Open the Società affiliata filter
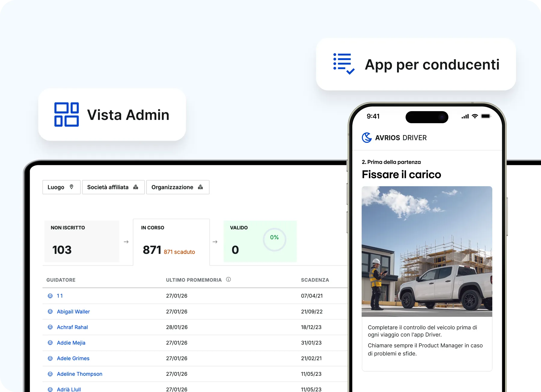The width and height of the screenshot is (541, 392). pyautogui.click(x=113, y=187)
